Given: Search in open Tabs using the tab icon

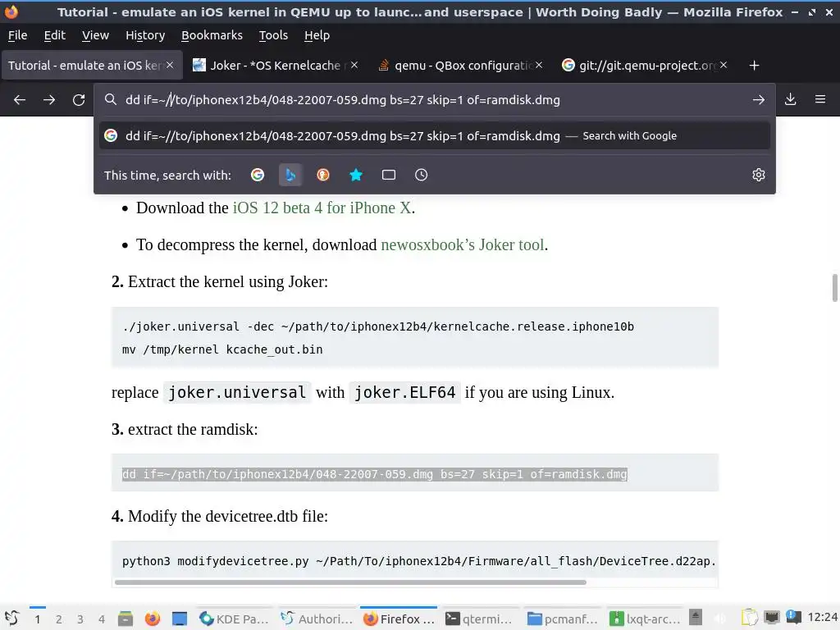Looking at the screenshot, I should pos(388,175).
